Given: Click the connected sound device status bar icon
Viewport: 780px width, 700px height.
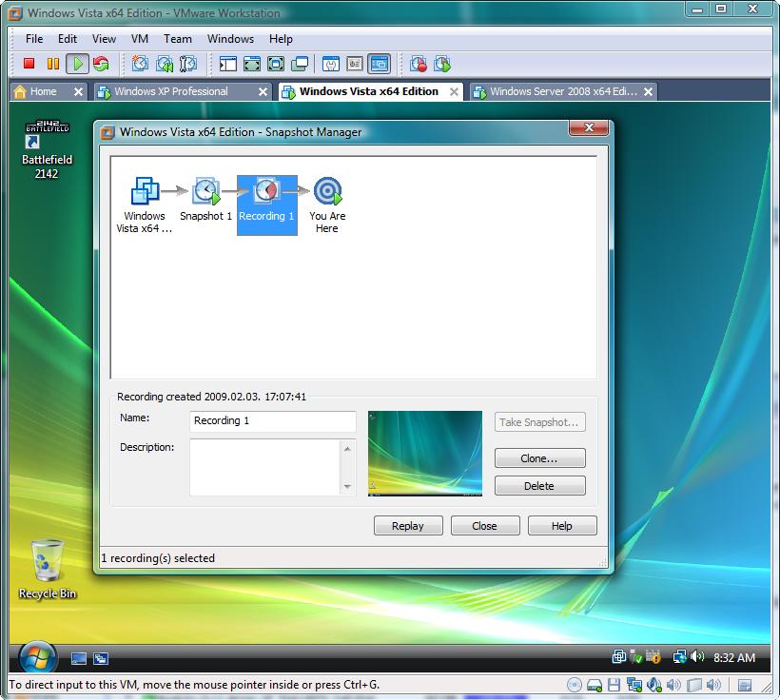Looking at the screenshot, I should (x=653, y=685).
